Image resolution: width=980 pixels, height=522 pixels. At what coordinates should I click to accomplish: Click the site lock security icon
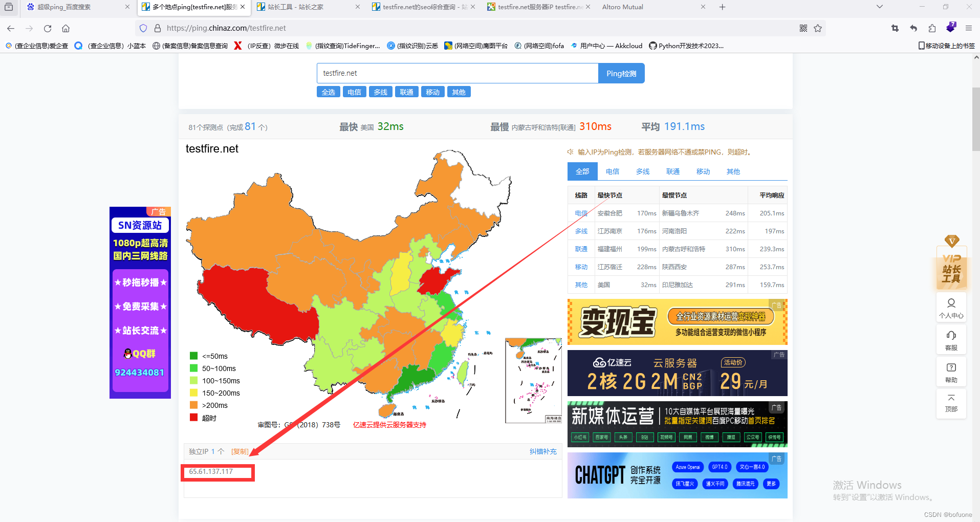158,28
